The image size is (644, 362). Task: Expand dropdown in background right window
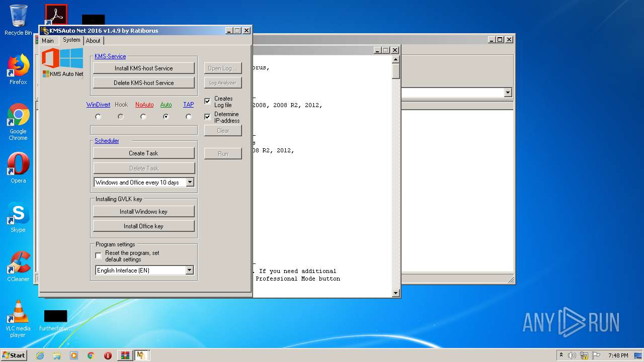coord(508,93)
